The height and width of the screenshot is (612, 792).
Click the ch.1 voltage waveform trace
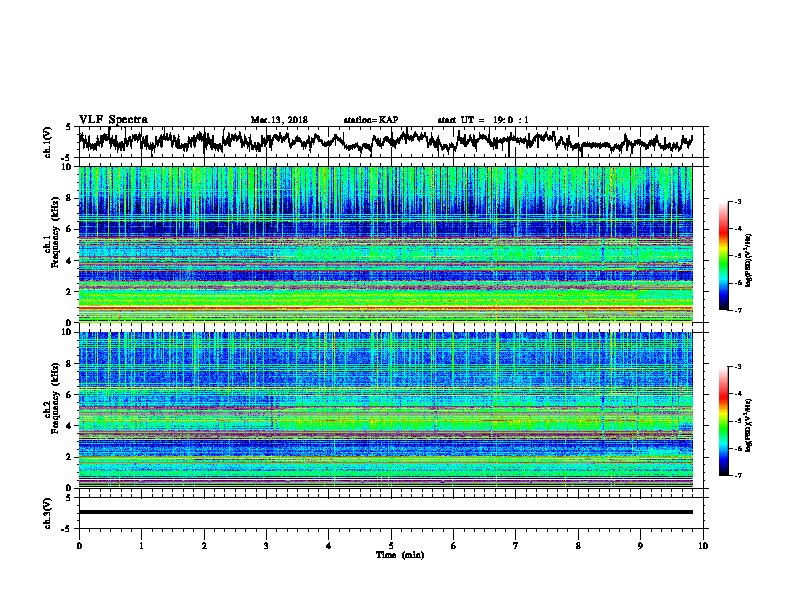(x=385, y=141)
